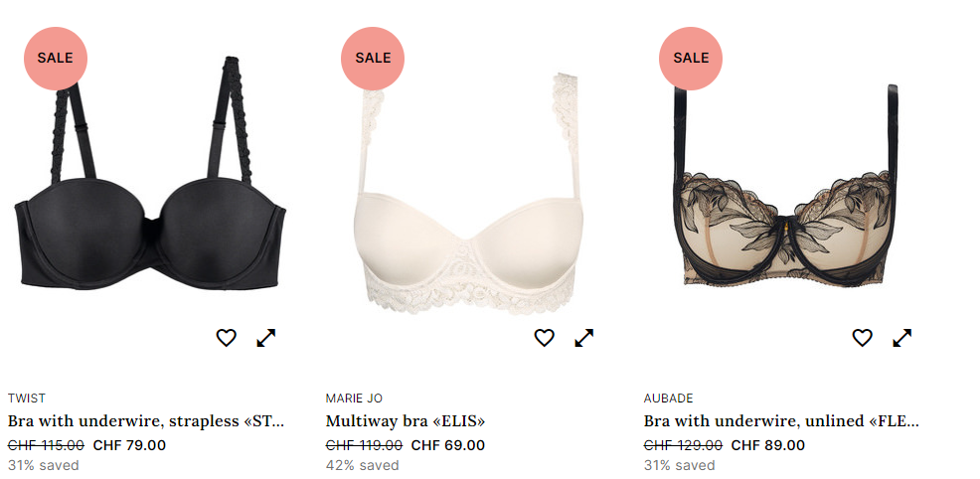
Task: Click SALE badge on Aubade bra
Action: [691, 58]
